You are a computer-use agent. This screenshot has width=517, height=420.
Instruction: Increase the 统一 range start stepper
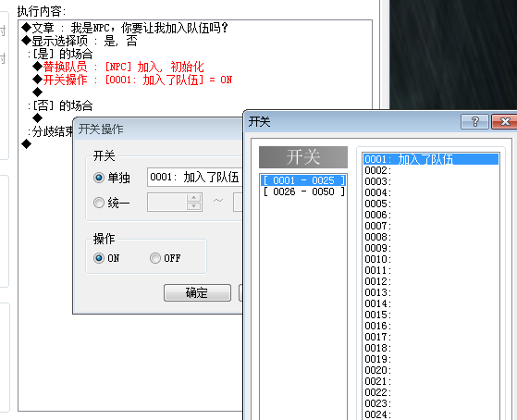[194, 198]
